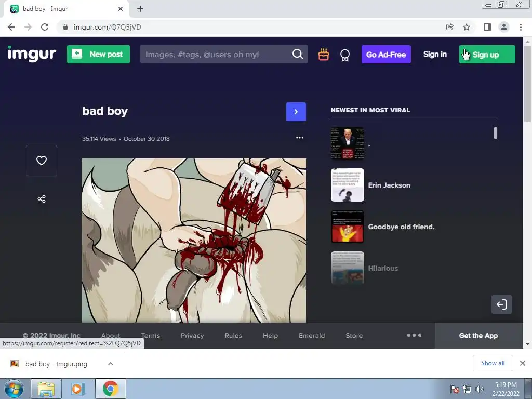The height and width of the screenshot is (399, 532).
Task: Click the search magnifier icon
Action: coord(298,54)
